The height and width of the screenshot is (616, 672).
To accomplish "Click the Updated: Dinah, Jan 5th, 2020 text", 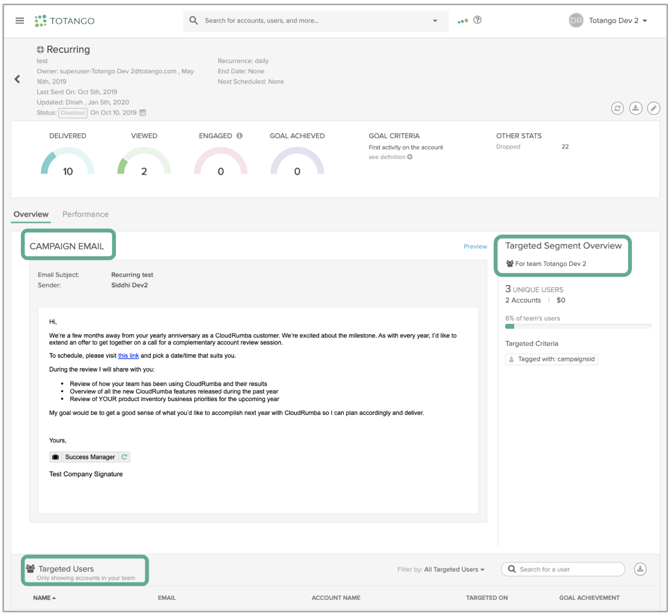I will [83, 102].
